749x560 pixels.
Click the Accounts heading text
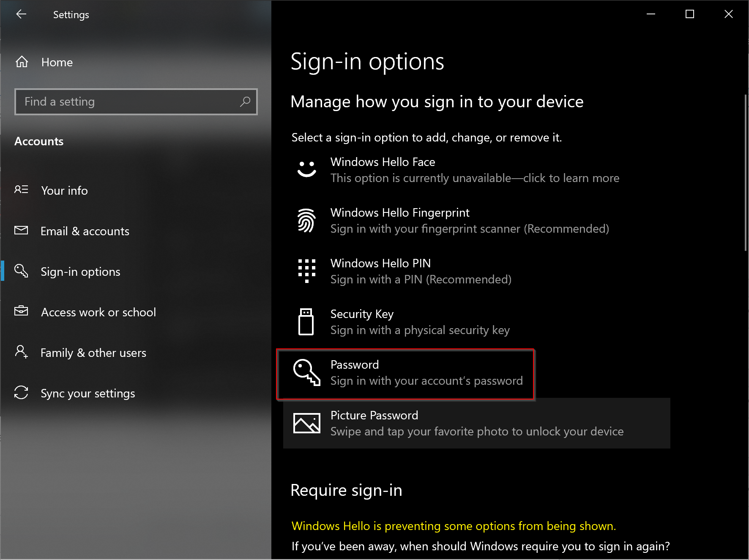click(39, 141)
